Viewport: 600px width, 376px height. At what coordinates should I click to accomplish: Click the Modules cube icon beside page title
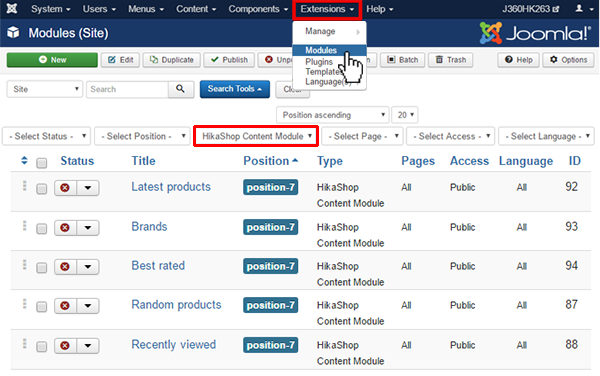(x=13, y=33)
